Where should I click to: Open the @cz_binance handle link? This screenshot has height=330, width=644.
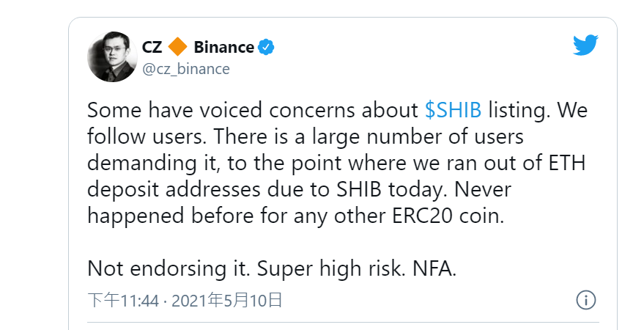(x=186, y=69)
